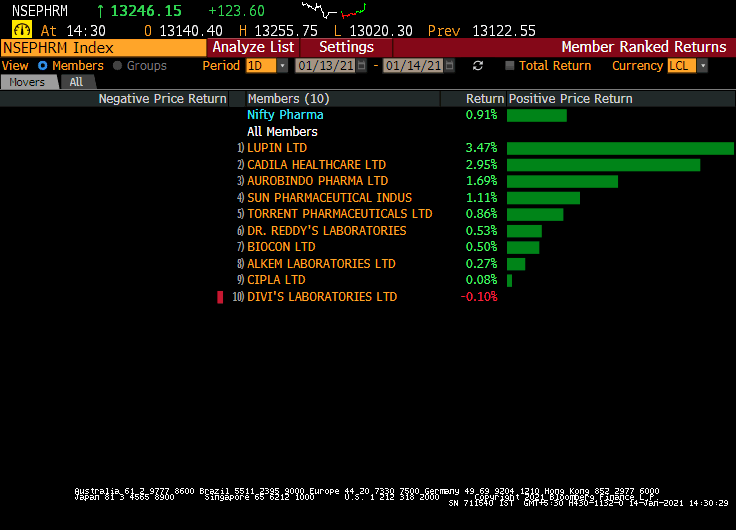
Task: Open the end date calendar picker icon
Action: coord(449,66)
